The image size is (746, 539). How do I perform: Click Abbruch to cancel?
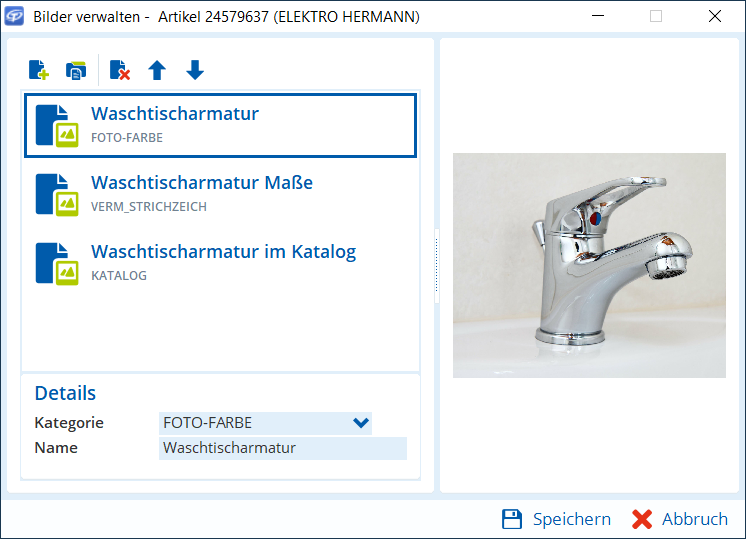click(680, 519)
